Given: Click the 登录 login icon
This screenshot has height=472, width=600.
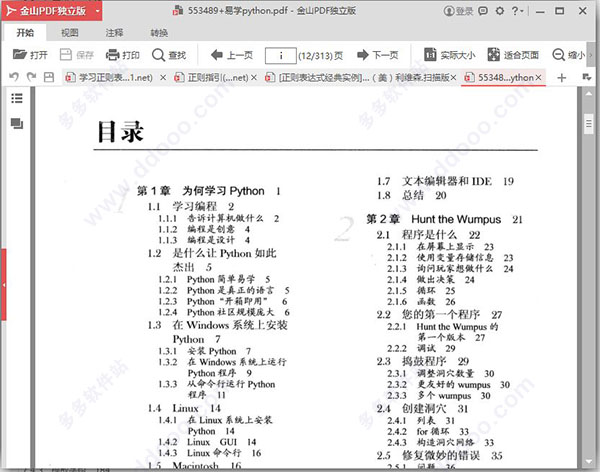Looking at the screenshot, I should coord(458,11).
